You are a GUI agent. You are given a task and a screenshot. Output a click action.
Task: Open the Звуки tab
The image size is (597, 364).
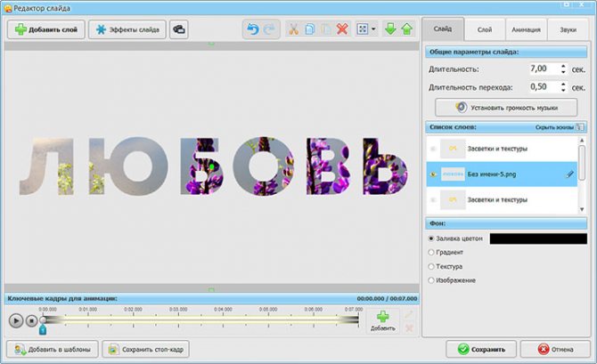(x=568, y=29)
